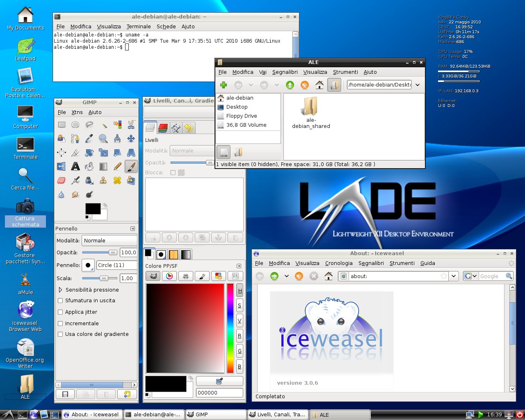Image resolution: width=525 pixels, height=420 pixels.
Task: Select GIMP Color Picker eyedropper tool
Action: 89,139
